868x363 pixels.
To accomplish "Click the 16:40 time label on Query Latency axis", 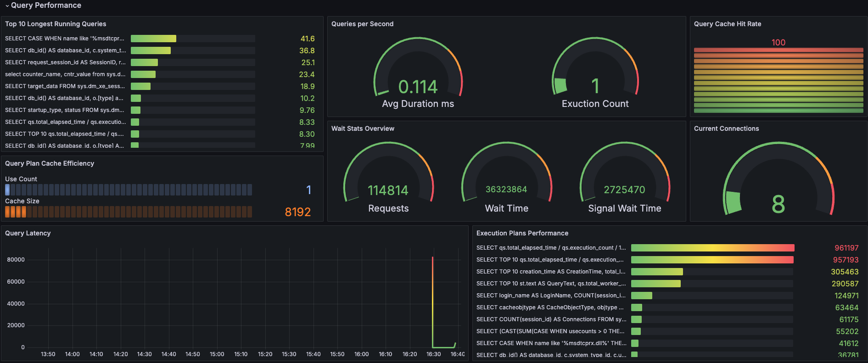I will pos(457,354).
